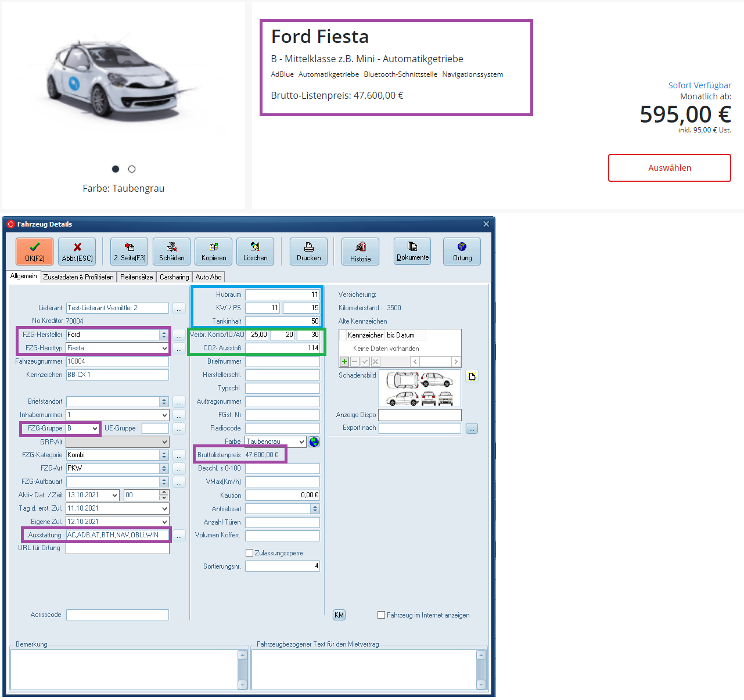This screenshot has height=700, width=744.
Task: Open the Schäden damage toolbar icon
Action: (171, 252)
